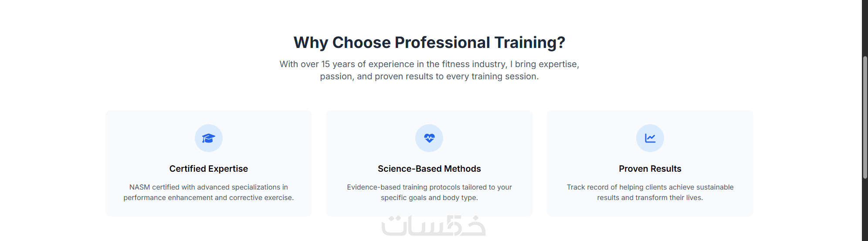Select the Proven Results heading
Image resolution: width=868 pixels, height=241 pixels.
[x=650, y=169]
